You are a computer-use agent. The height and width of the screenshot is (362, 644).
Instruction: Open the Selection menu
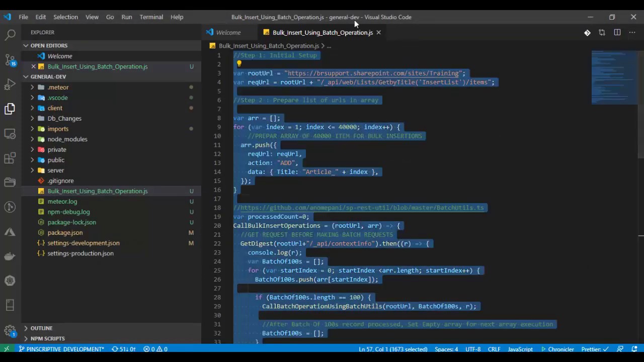65,17
